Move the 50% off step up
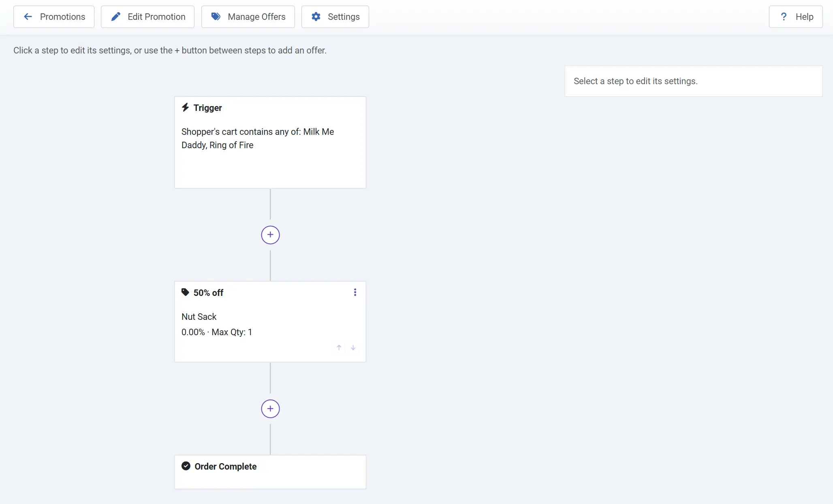 coord(339,347)
